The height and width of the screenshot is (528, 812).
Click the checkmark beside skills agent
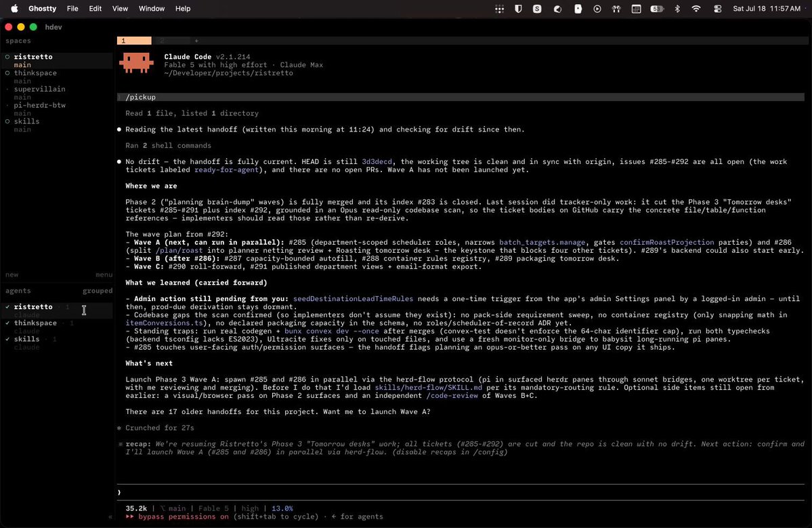7,338
